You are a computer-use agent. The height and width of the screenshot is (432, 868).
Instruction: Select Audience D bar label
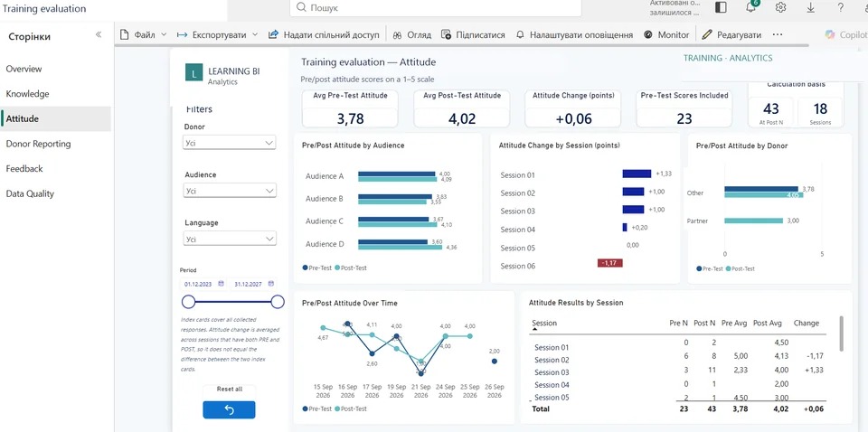coord(325,244)
